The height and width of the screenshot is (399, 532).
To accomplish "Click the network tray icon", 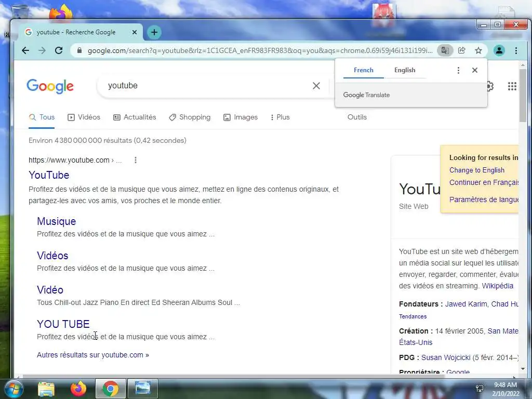I will coord(480,389).
